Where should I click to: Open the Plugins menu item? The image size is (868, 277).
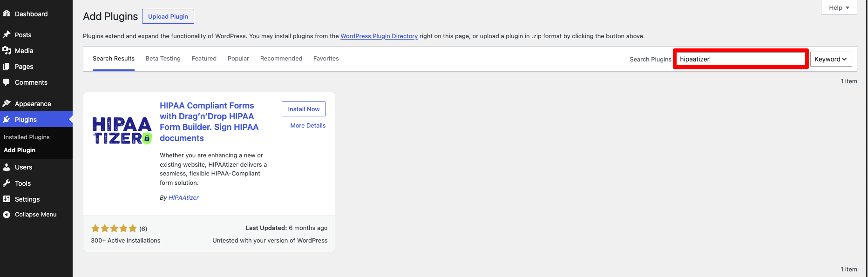[x=36, y=120]
